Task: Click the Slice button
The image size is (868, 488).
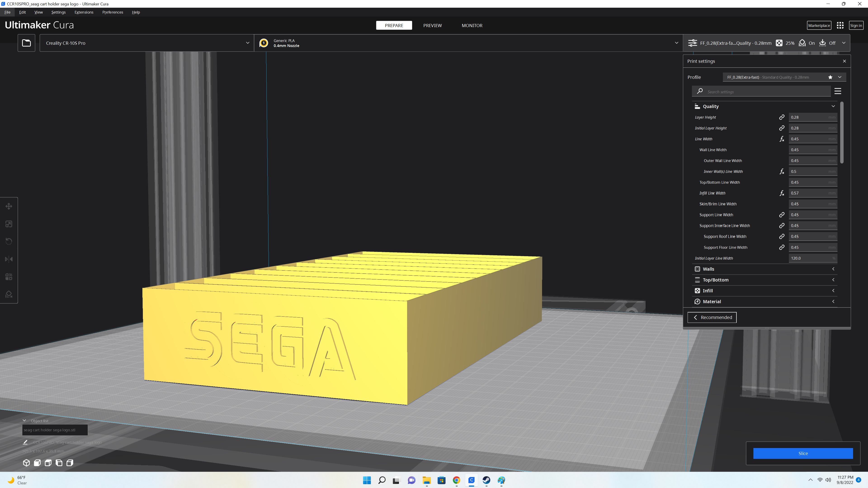Action: tap(803, 453)
